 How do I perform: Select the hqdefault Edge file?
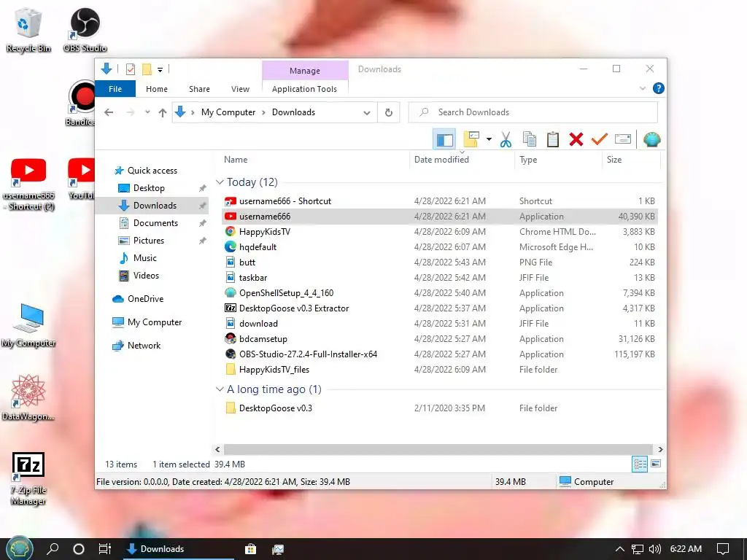440,246
